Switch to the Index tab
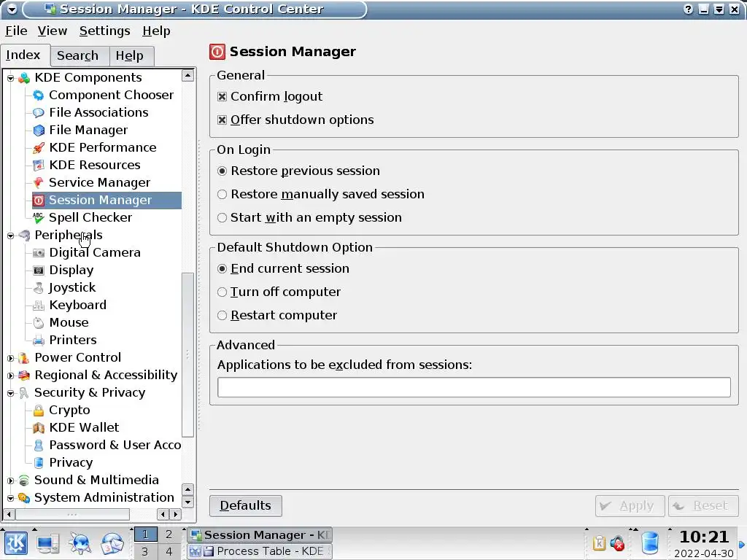Viewport: 747px width, 560px height. pyautogui.click(x=24, y=55)
